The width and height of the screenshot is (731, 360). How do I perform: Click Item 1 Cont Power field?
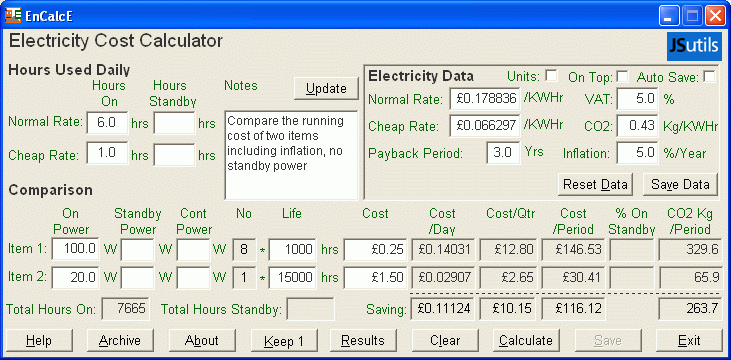pyautogui.click(x=193, y=249)
